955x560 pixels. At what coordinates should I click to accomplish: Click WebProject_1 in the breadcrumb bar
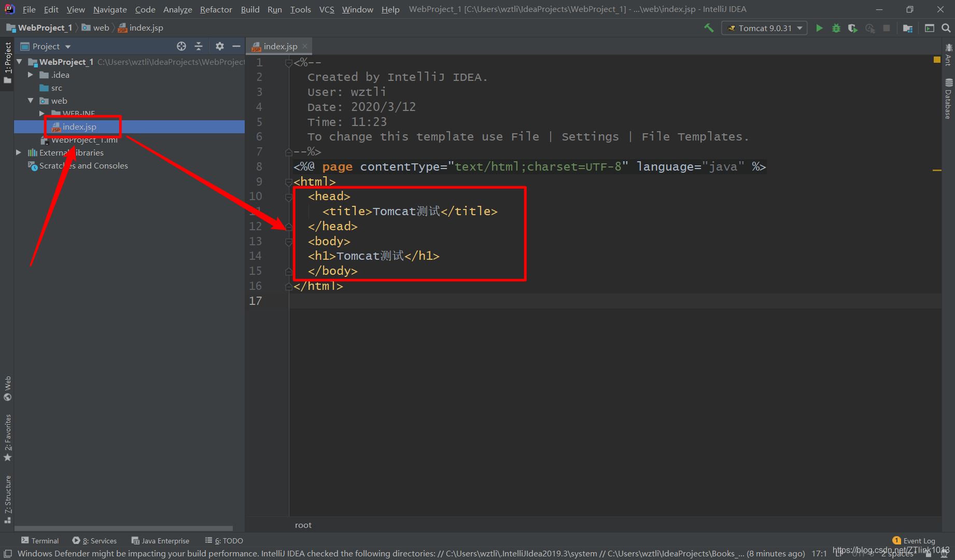(39, 28)
